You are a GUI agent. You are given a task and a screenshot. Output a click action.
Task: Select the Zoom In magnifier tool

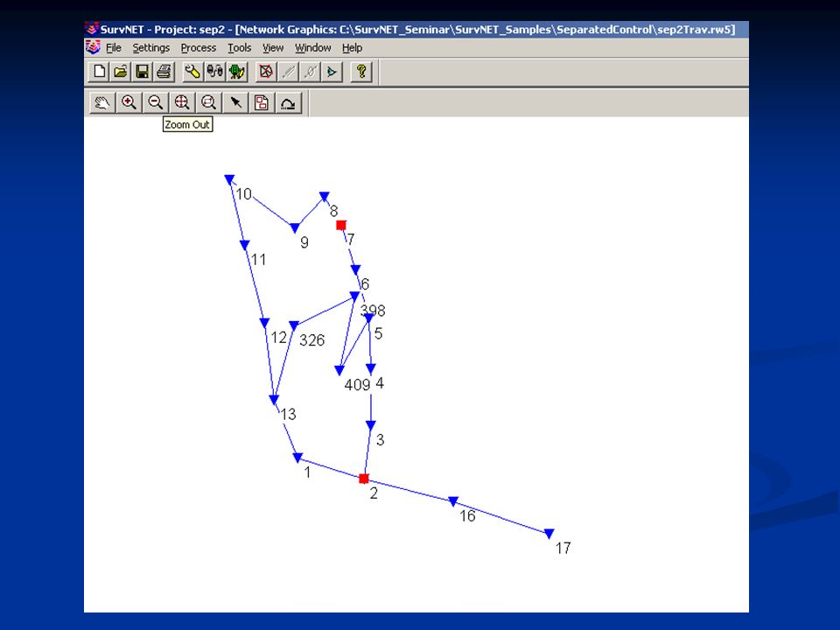pos(129,102)
